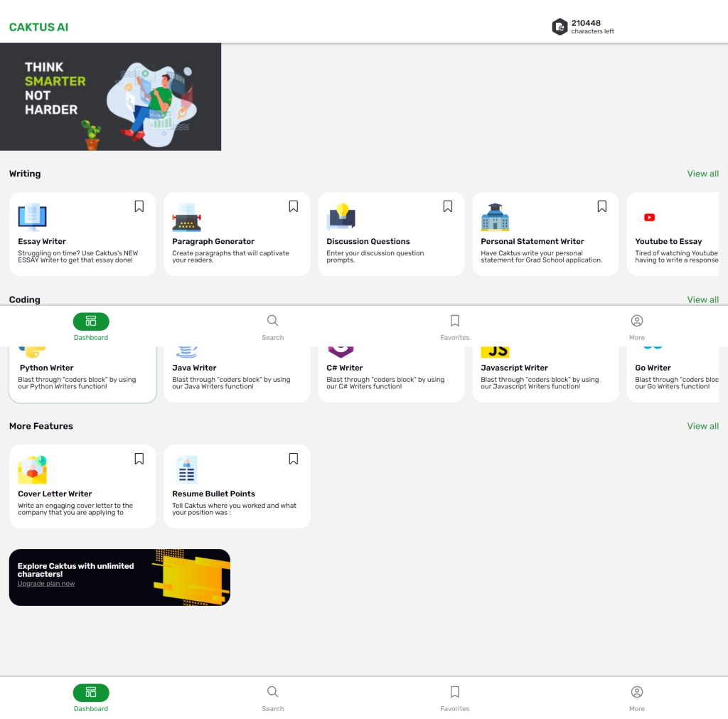
Task: Select the Favorites label in the mid-page navigation bar
Action: point(455,338)
